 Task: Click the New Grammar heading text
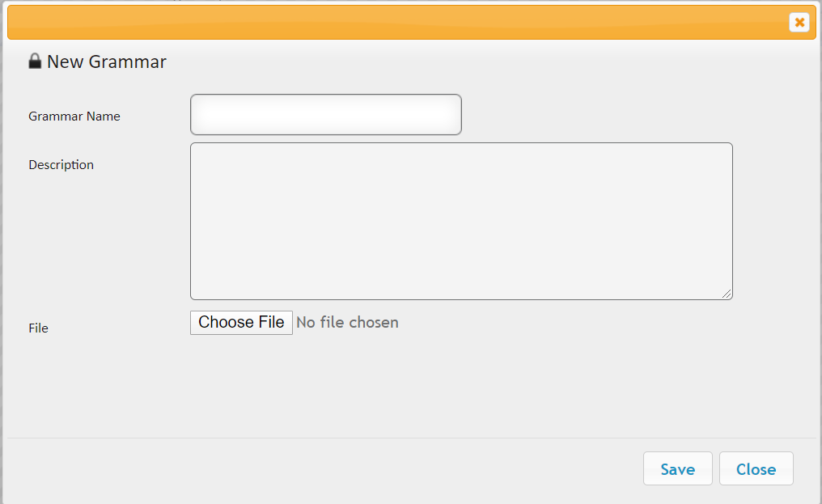click(107, 61)
